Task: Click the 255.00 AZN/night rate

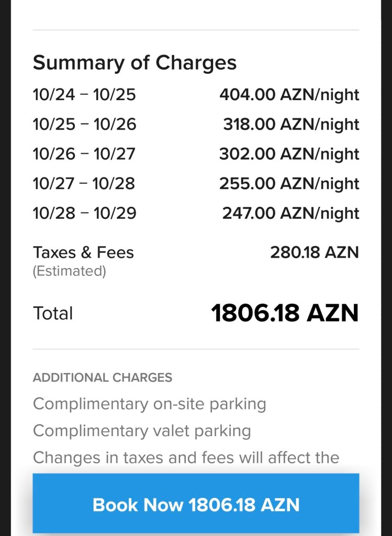Action: click(289, 184)
